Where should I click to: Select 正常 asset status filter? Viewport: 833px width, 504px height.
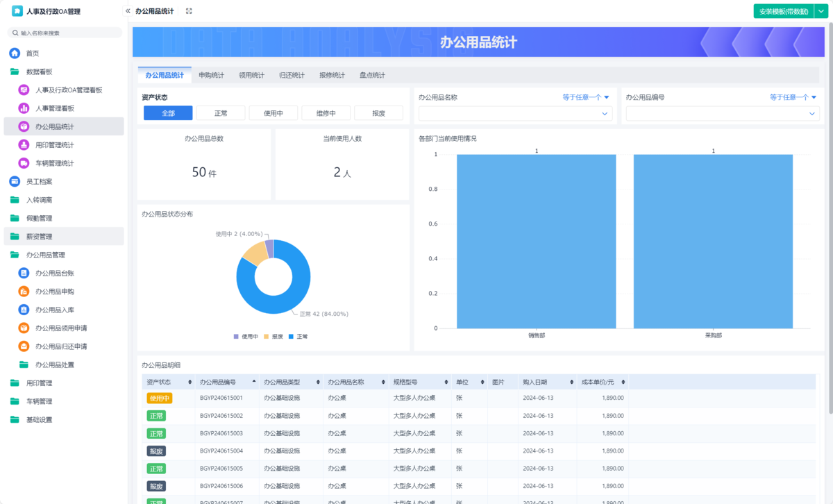(221, 113)
